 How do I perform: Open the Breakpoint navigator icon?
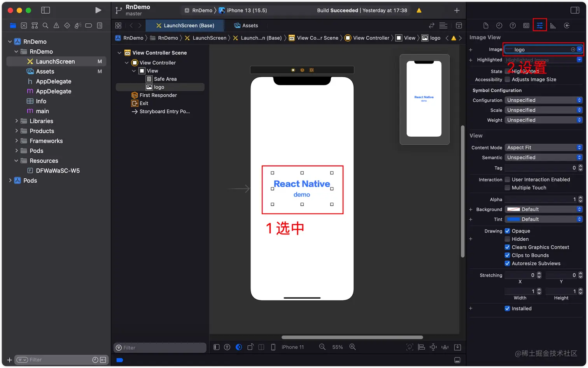(x=89, y=26)
